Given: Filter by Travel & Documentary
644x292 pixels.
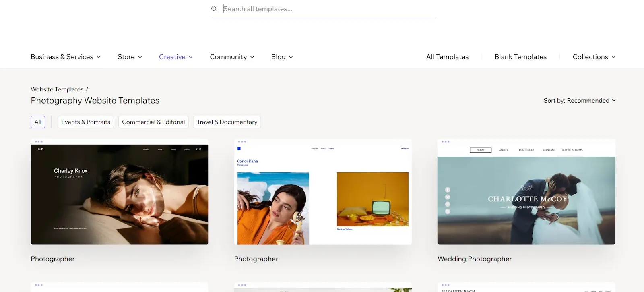Looking at the screenshot, I should point(227,122).
